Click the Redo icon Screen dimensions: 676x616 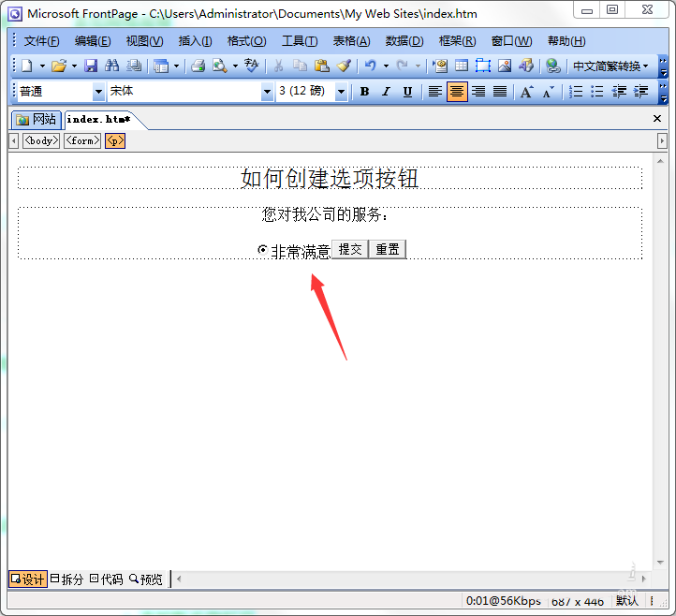click(403, 66)
